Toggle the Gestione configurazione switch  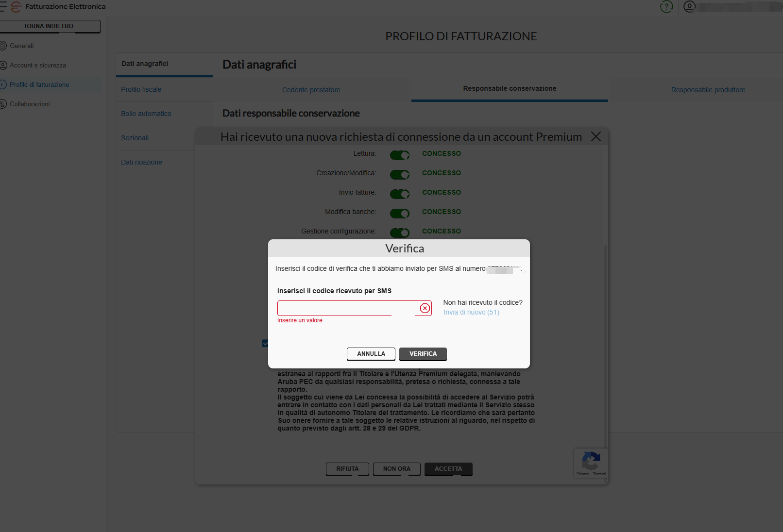[400, 233]
